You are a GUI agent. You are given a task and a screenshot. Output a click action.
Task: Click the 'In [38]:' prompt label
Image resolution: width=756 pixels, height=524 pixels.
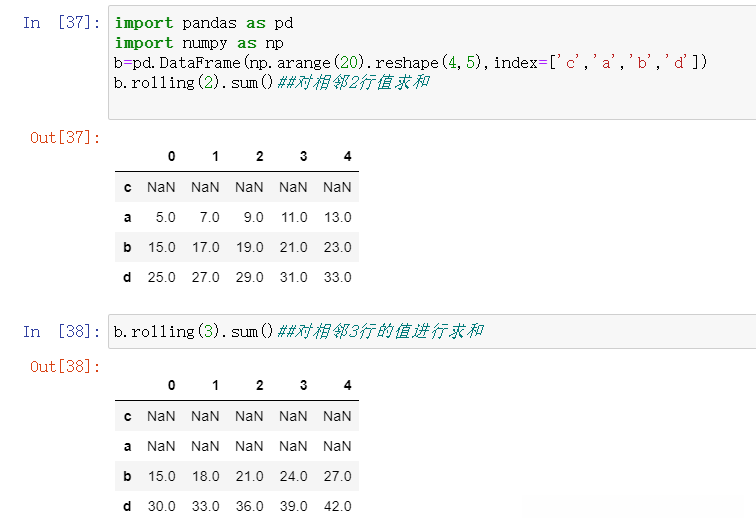[62, 332]
